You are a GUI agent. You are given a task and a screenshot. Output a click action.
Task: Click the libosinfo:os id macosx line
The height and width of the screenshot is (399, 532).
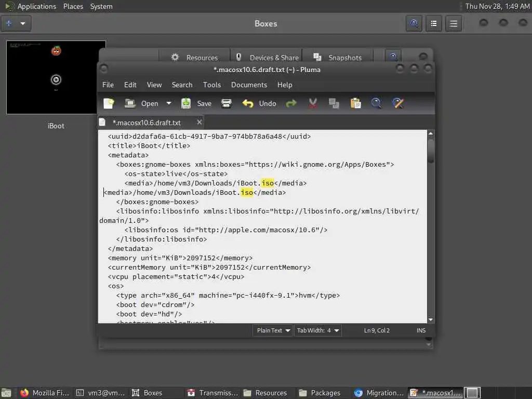click(226, 230)
